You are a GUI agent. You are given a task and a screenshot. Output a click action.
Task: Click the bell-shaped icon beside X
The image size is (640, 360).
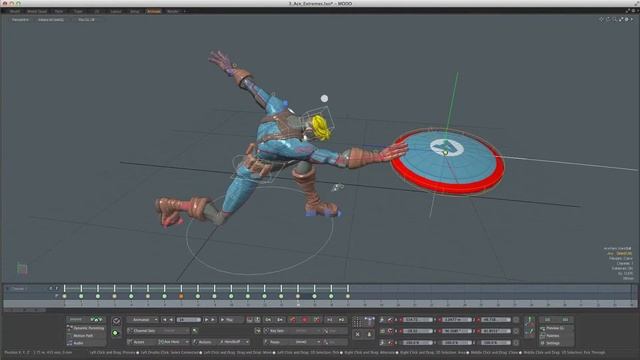[x=369, y=334]
